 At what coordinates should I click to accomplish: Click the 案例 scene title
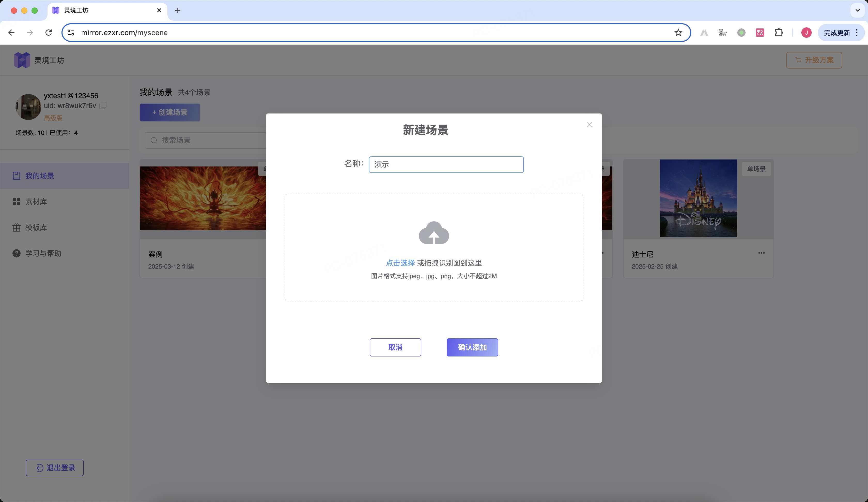click(x=155, y=254)
